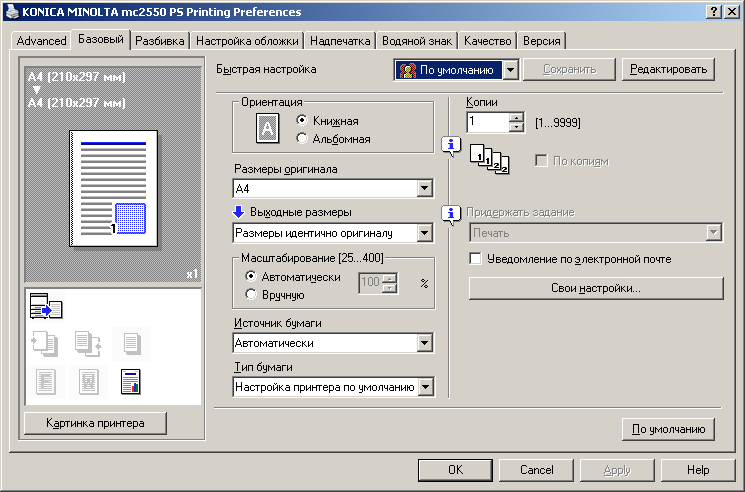Click the Help button

697,470
